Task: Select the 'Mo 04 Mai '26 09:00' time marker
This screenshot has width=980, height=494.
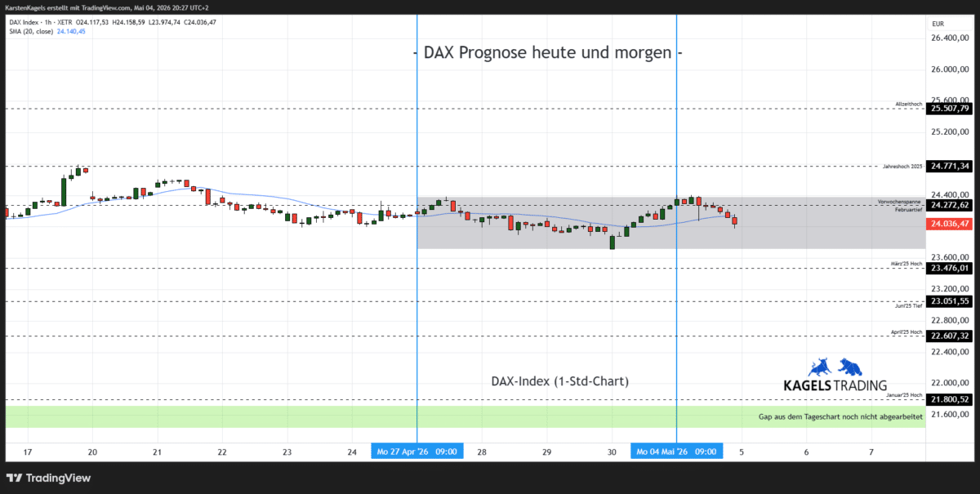Action: point(676,452)
